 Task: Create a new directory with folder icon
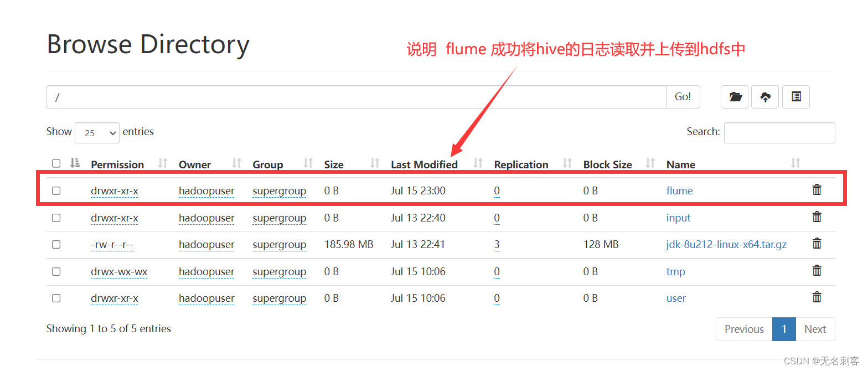pos(735,97)
